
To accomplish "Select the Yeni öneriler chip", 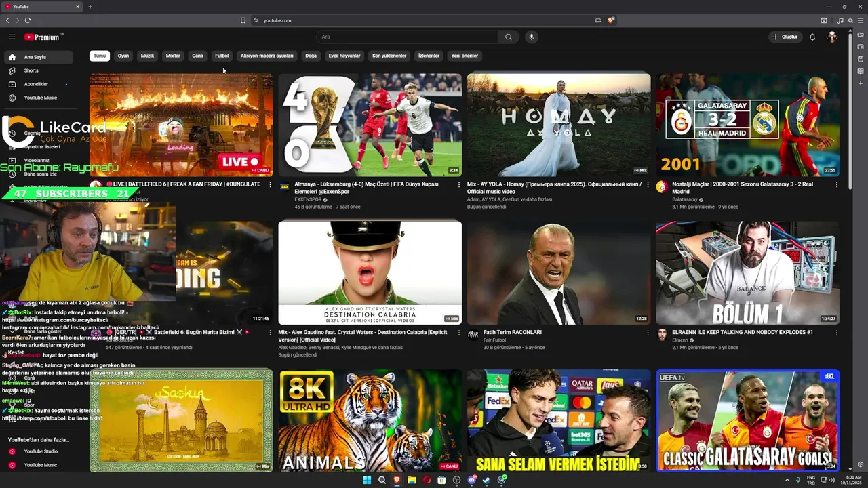I will (465, 56).
